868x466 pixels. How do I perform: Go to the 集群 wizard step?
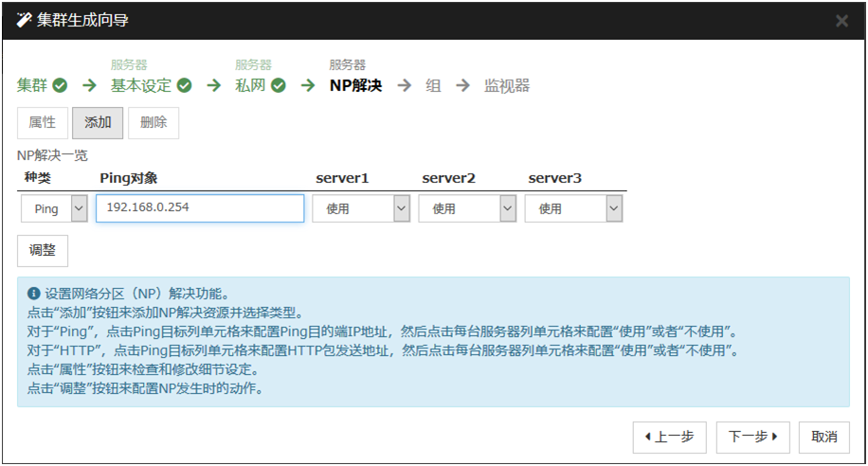pyautogui.click(x=31, y=86)
